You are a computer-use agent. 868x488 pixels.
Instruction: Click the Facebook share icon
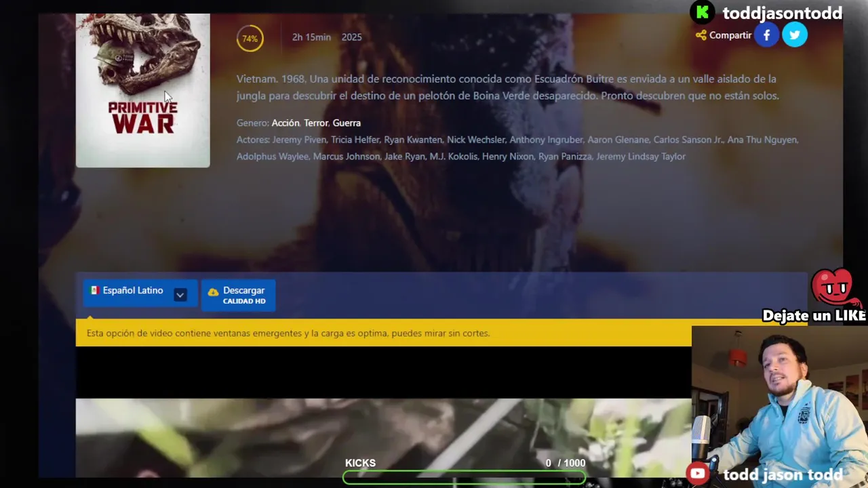pyautogui.click(x=767, y=35)
